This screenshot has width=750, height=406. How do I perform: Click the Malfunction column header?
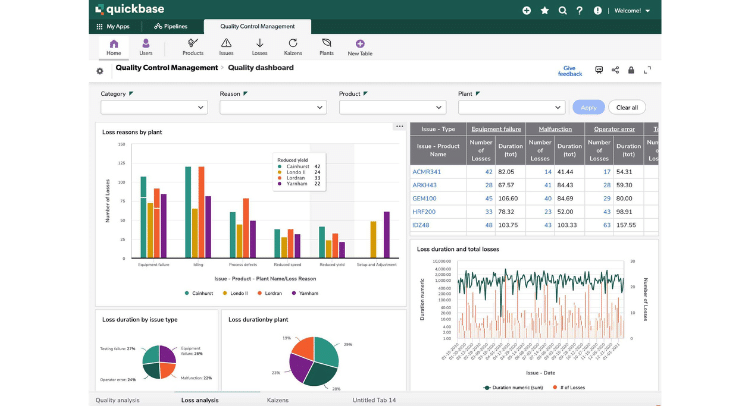(x=555, y=129)
